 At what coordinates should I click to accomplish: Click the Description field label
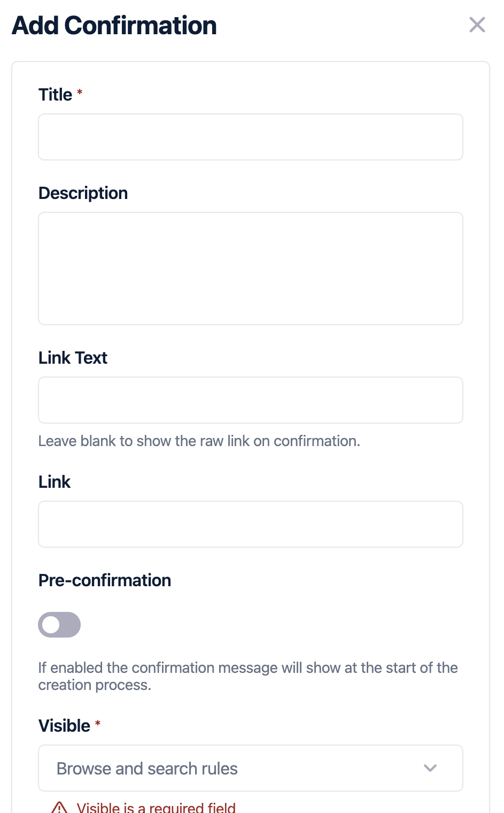(x=83, y=193)
